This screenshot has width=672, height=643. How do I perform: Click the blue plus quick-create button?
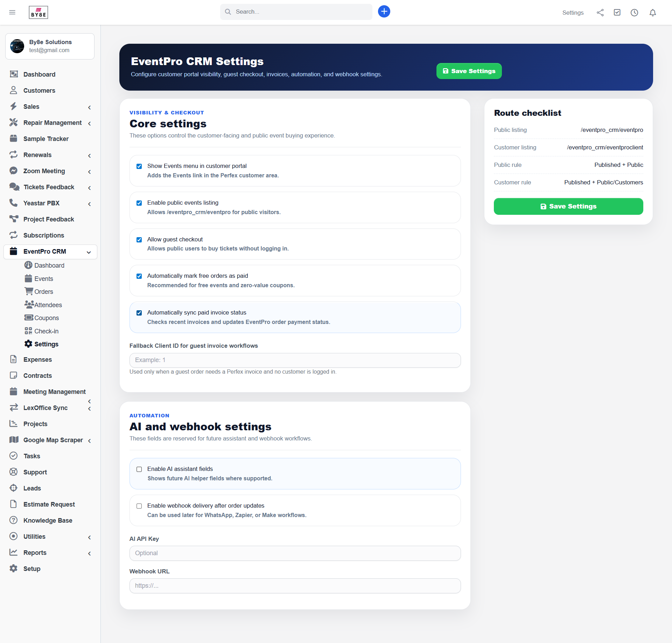384,12
